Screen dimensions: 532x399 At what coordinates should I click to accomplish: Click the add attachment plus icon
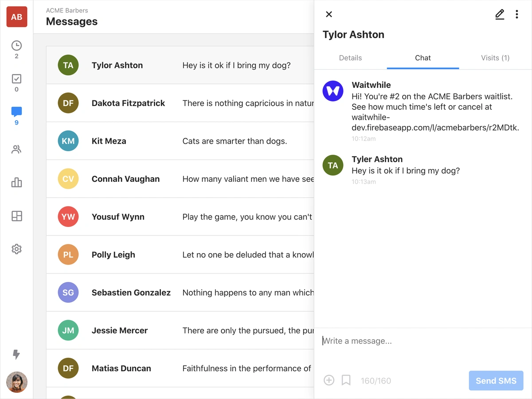click(x=329, y=380)
